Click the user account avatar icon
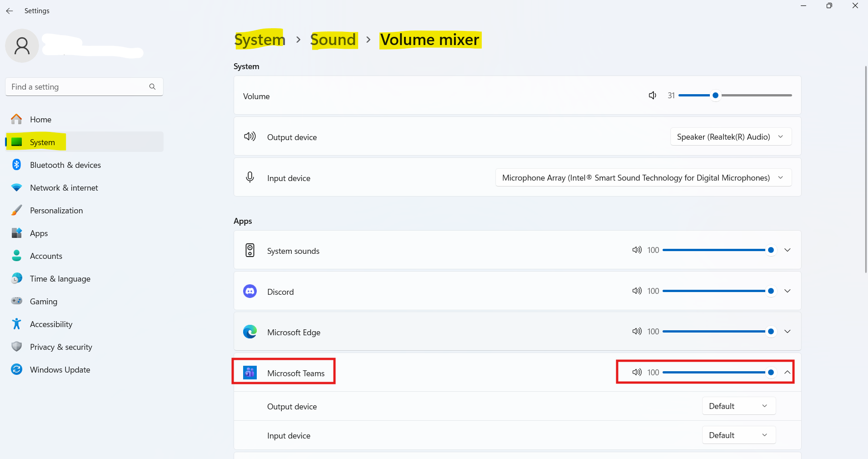Viewport: 868px width, 459px height. [22, 45]
